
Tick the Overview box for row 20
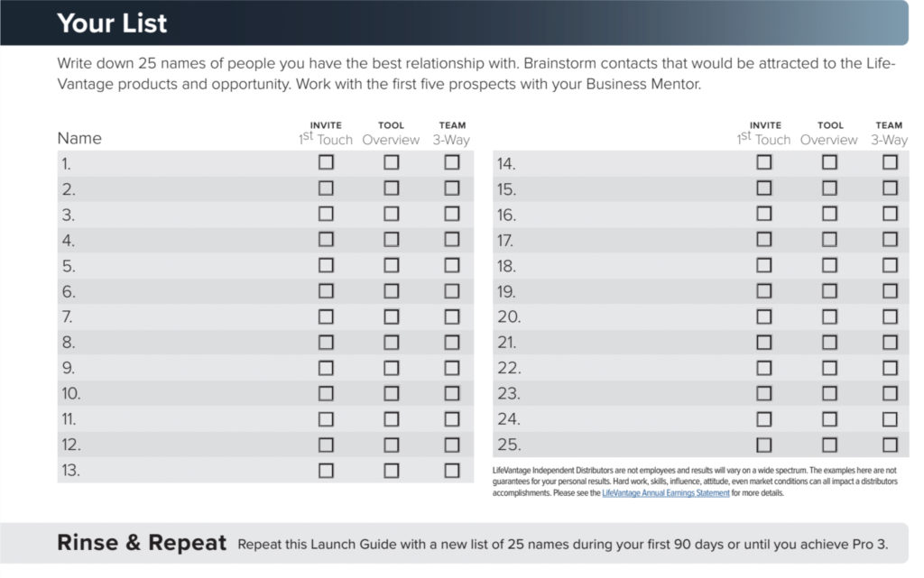tap(830, 317)
